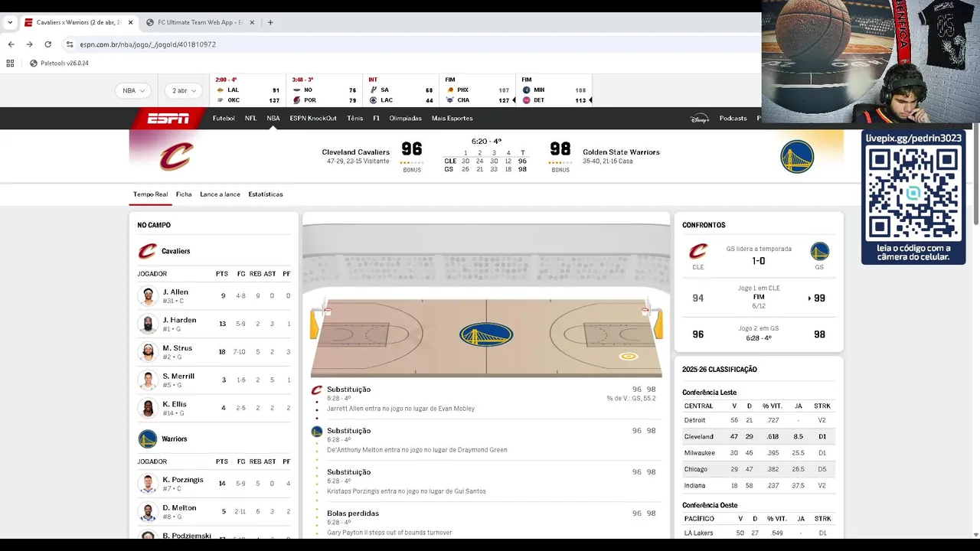Close the FC Ultimate Team Web App tab
Image resolution: width=980 pixels, height=551 pixels.
(x=252, y=23)
